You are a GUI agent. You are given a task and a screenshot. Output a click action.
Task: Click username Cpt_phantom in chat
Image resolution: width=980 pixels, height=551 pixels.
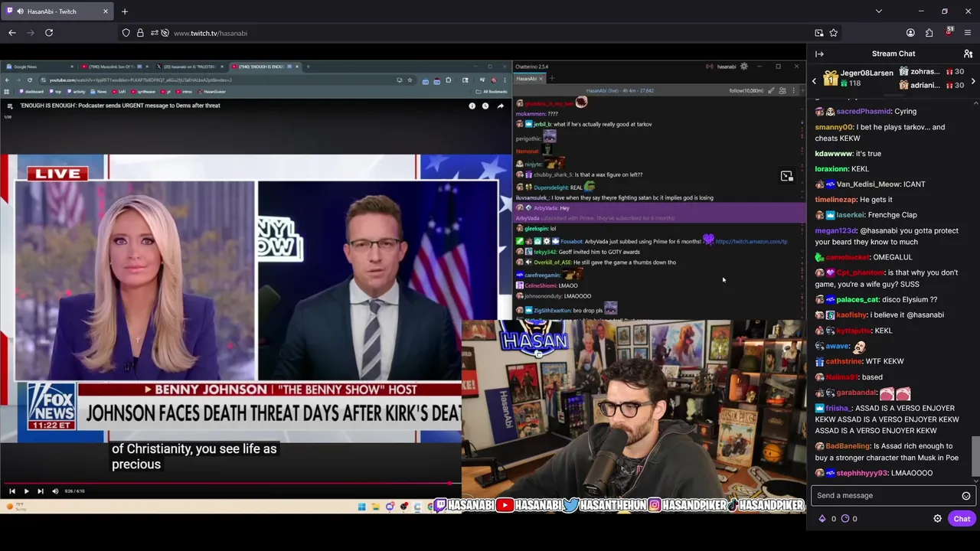[860, 273]
